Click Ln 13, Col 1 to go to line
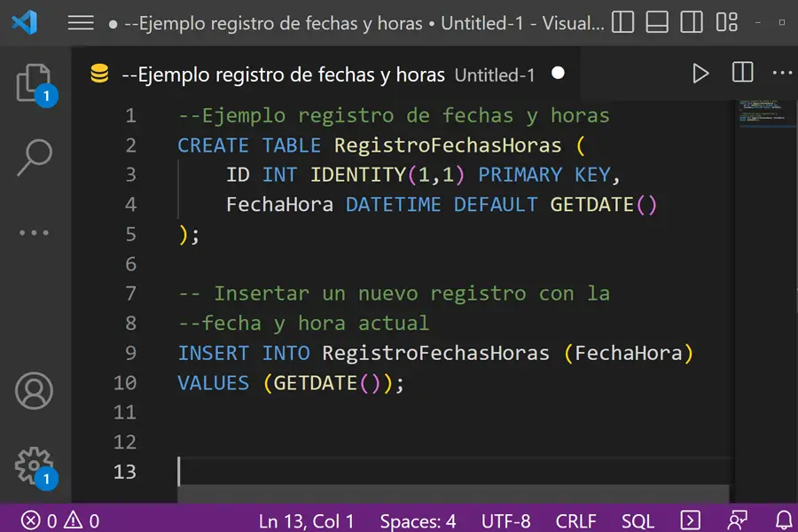 click(x=306, y=520)
